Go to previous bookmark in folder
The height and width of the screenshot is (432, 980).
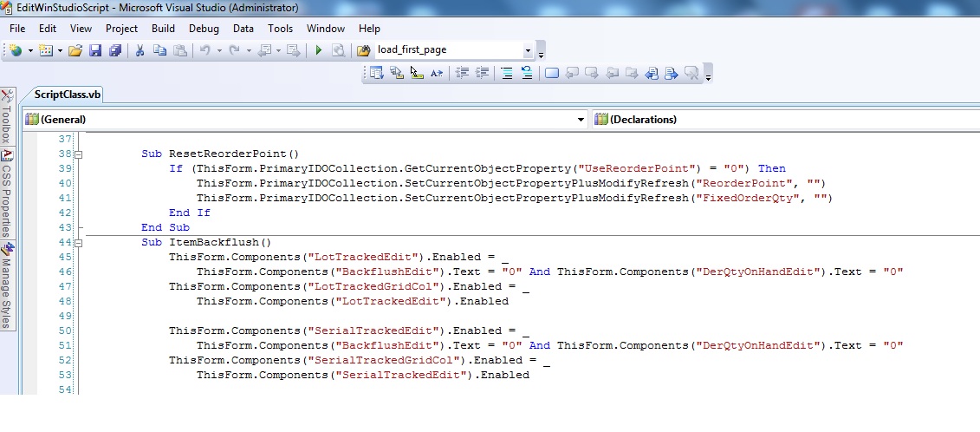click(x=612, y=73)
